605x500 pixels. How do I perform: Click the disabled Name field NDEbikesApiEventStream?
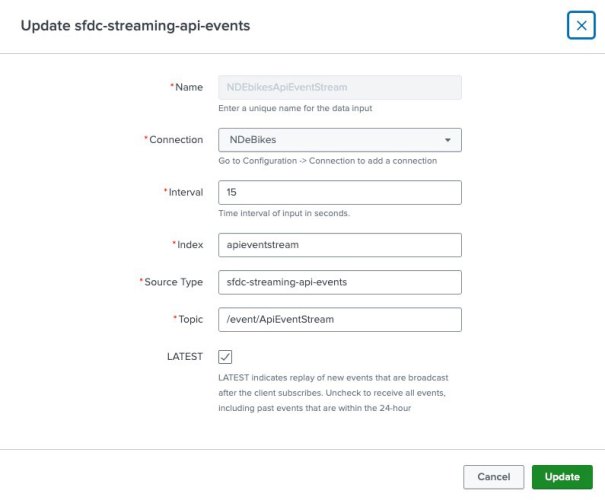coord(340,88)
